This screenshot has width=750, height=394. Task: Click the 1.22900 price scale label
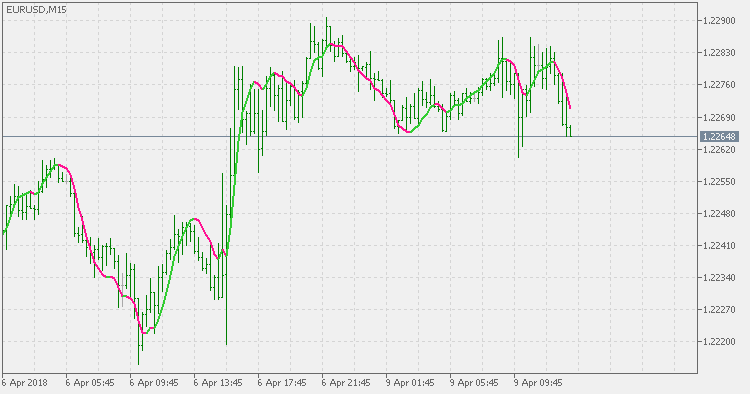(x=719, y=21)
